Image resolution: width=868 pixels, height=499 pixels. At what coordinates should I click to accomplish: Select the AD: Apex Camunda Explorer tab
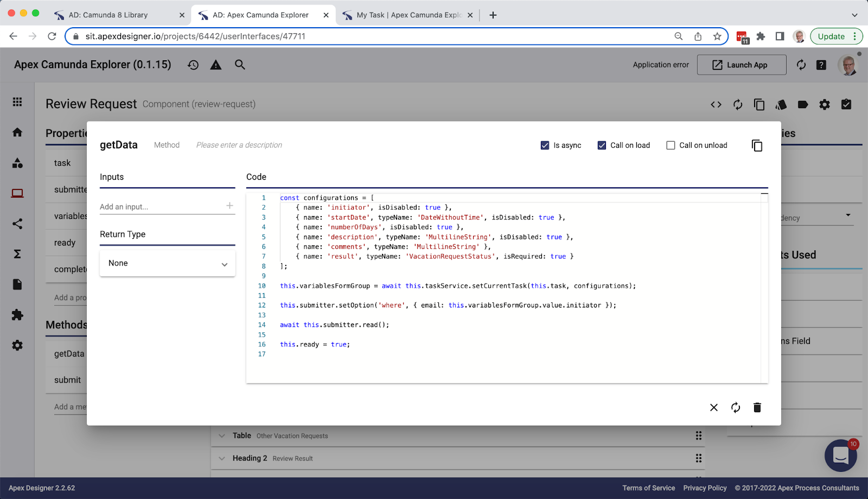(263, 15)
